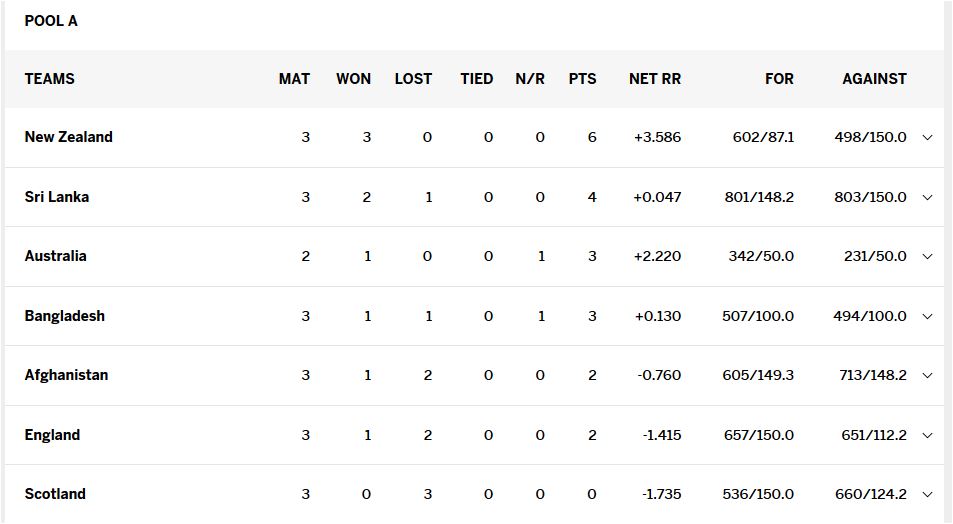Expand the Australia row chevron

pos(927,257)
